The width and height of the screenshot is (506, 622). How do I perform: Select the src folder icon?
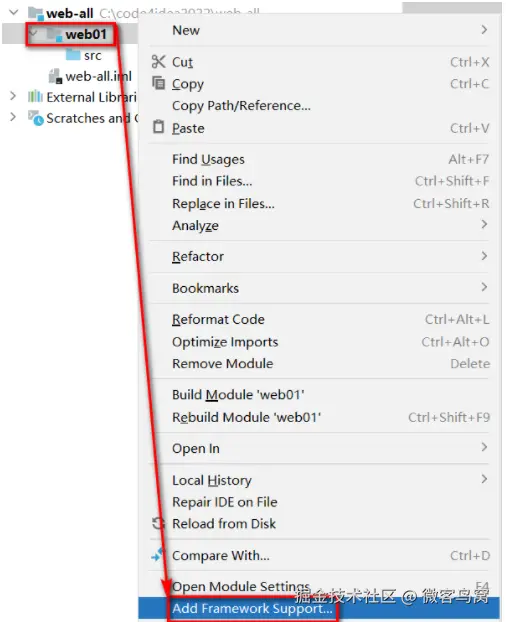[73, 55]
